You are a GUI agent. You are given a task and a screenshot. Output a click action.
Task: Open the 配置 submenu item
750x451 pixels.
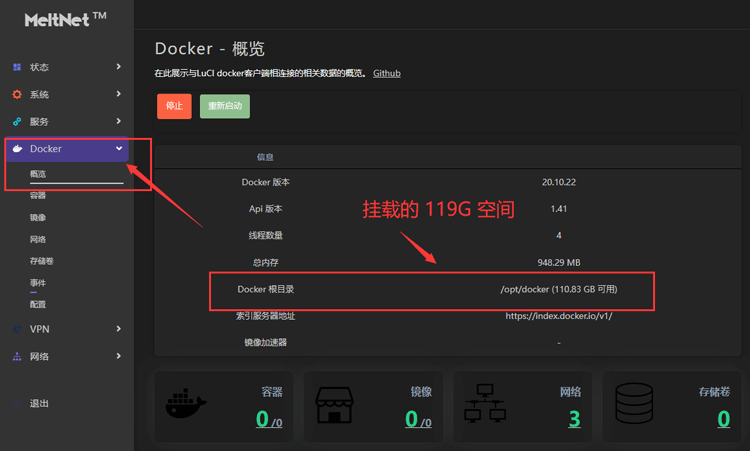point(38,304)
